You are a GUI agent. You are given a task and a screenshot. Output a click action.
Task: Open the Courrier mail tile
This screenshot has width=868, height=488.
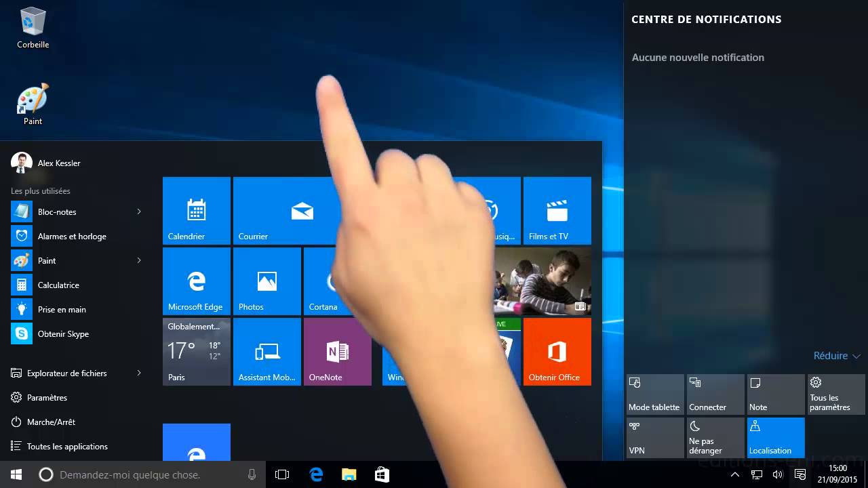click(285, 211)
